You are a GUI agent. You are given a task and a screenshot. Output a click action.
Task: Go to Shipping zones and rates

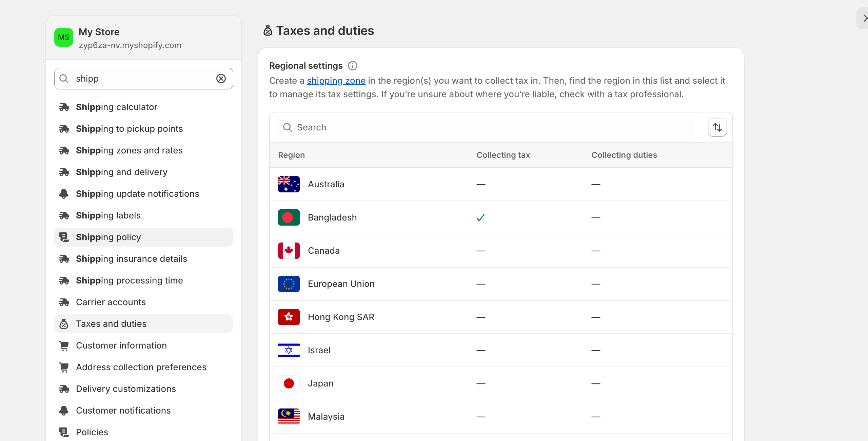point(144,150)
